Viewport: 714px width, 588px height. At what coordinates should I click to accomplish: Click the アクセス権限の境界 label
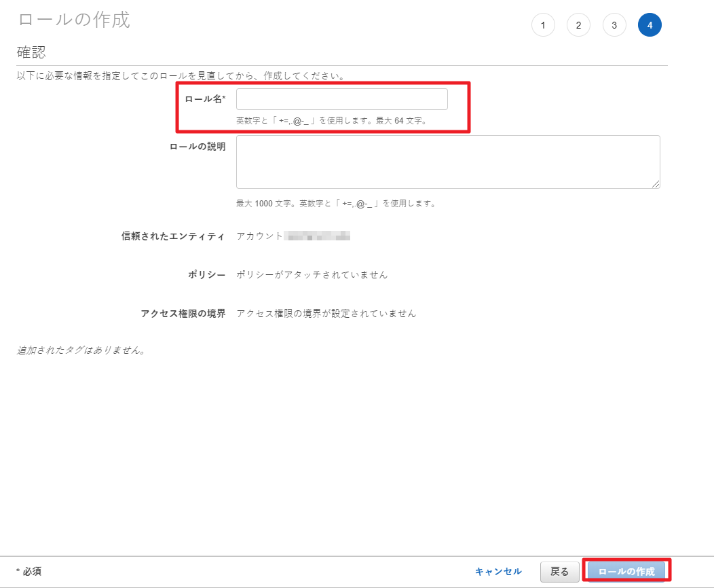tap(183, 314)
